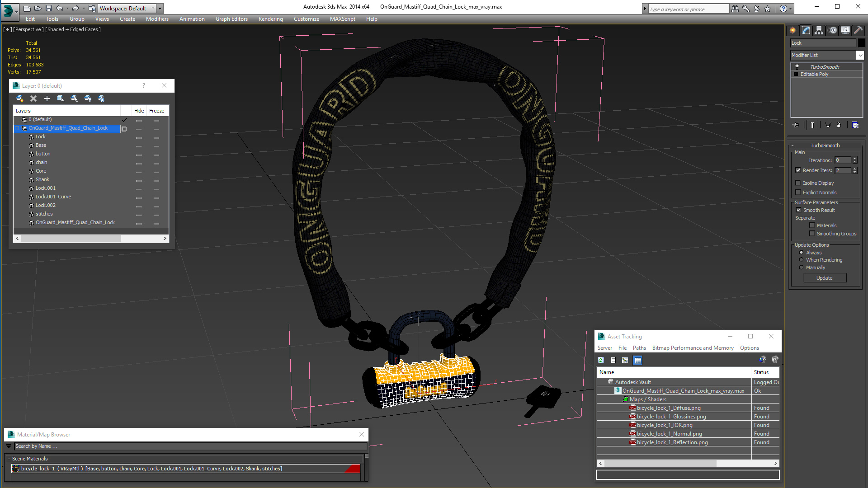Viewport: 868px width, 488px height.
Task: Click the Perspective viewport label
Action: tap(28, 29)
